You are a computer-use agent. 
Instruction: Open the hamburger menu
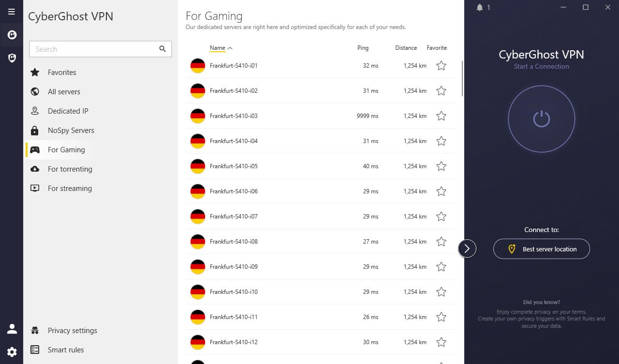[x=12, y=12]
